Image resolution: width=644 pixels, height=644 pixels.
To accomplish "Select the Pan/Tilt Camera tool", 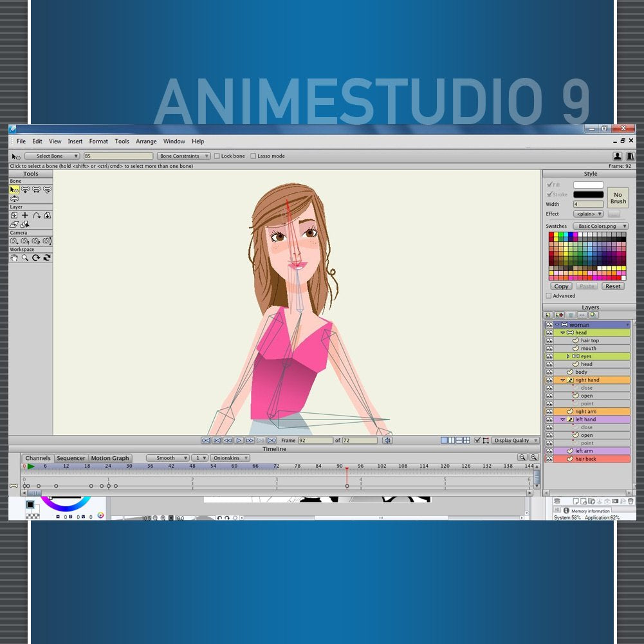I will click(47, 241).
